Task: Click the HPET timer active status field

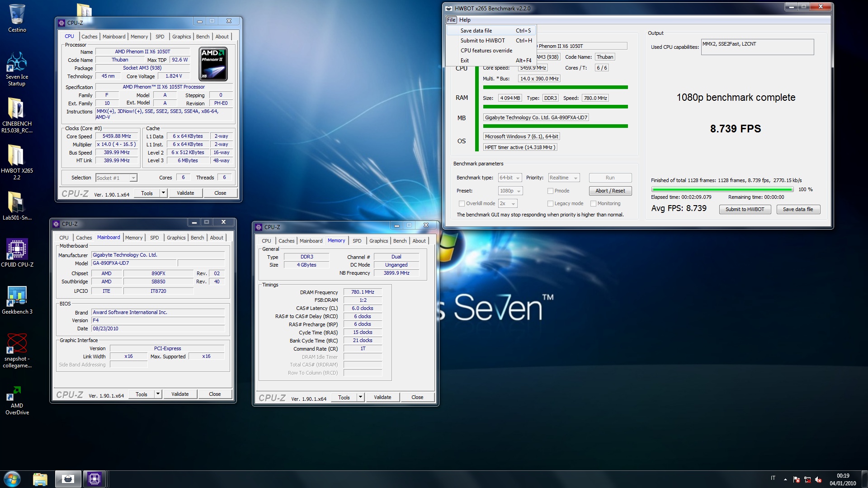Action: (520, 147)
